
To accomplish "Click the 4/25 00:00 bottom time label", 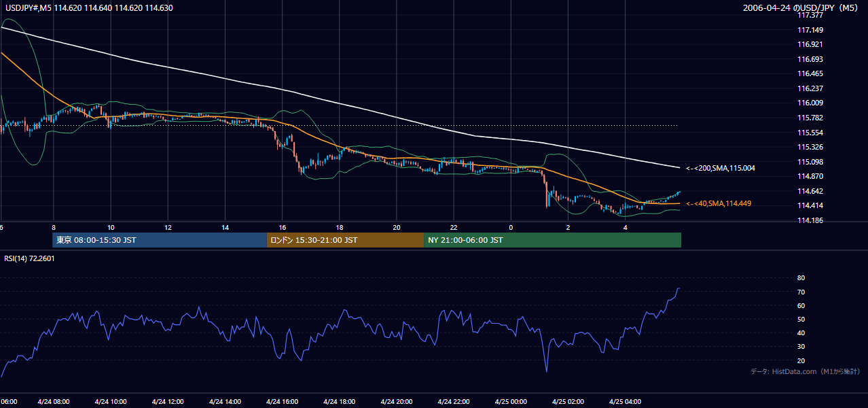I will [x=511, y=401].
